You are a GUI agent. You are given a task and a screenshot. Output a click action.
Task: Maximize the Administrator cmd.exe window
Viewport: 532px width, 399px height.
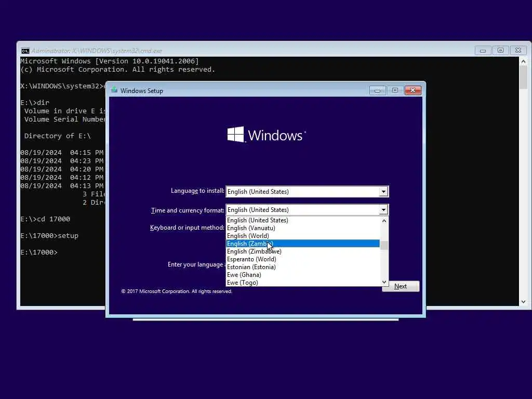click(x=500, y=50)
